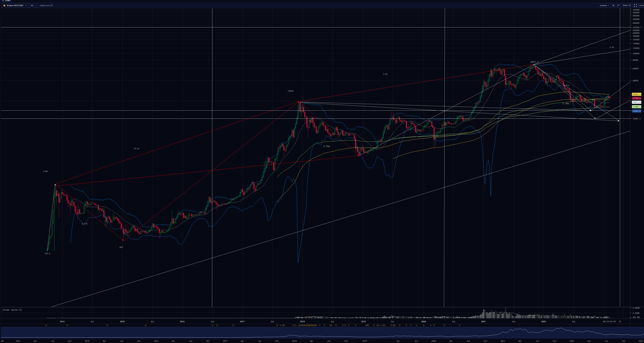The height and width of the screenshot is (343, 644).
Task: Click the chart list icon beside Analysis
Action: pyautogui.click(x=613, y=6)
